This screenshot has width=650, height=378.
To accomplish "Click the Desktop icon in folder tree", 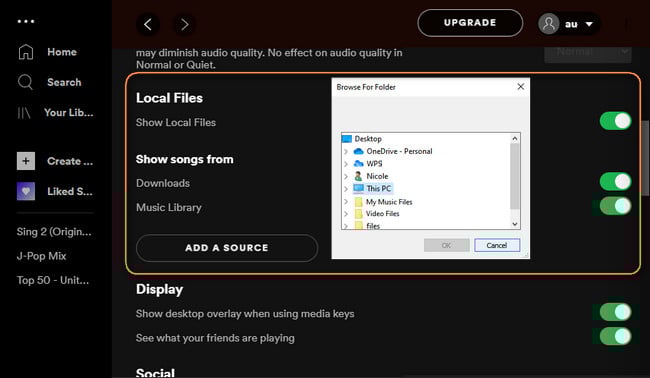I will (347, 138).
